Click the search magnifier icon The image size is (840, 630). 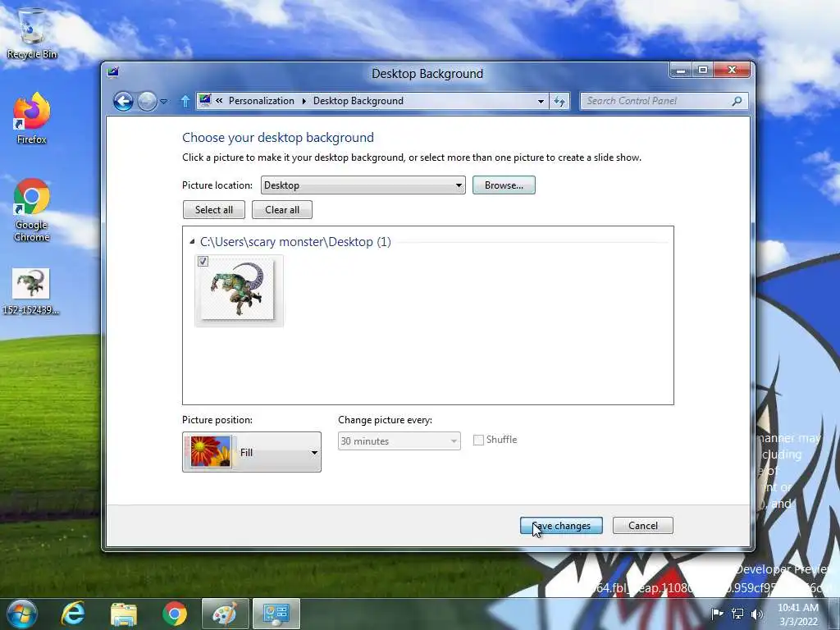pyautogui.click(x=737, y=101)
